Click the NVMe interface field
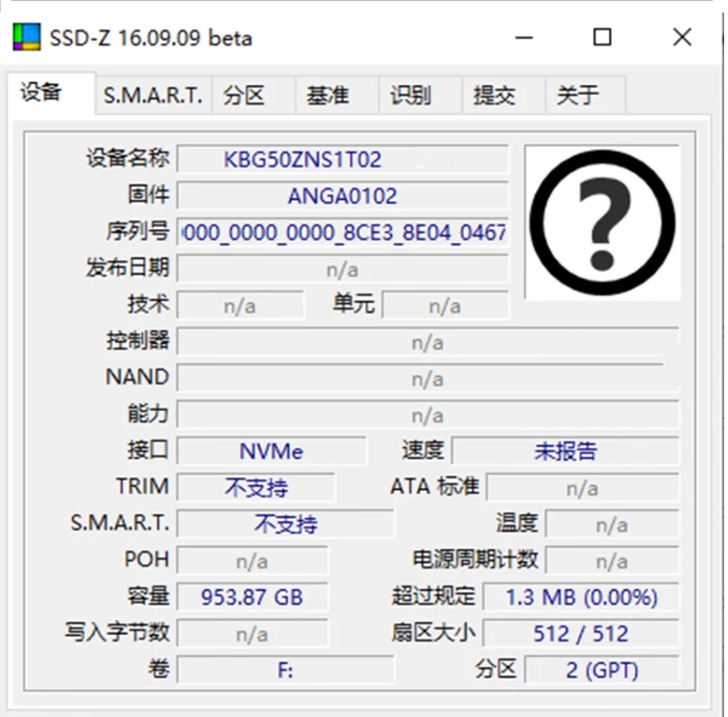This screenshot has width=728, height=717. click(272, 451)
